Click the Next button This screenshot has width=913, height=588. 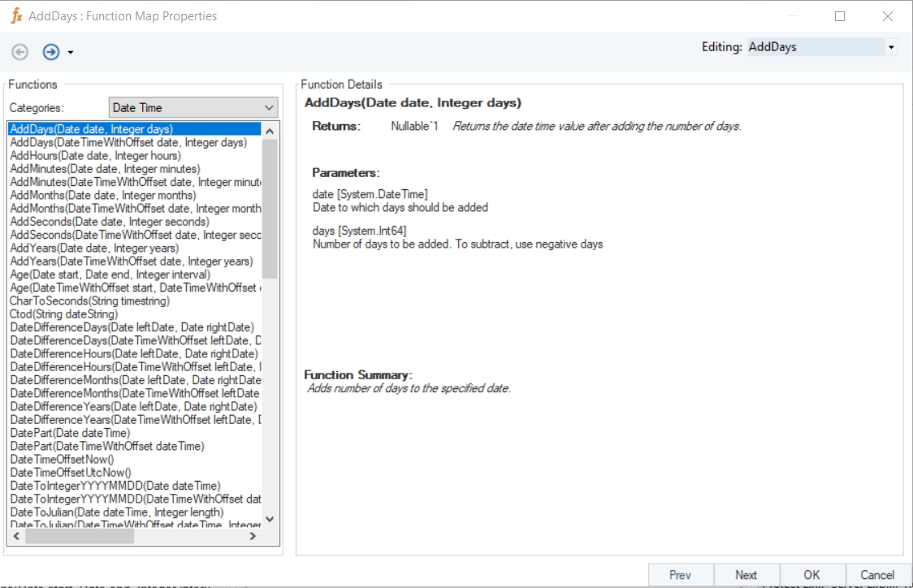[x=746, y=575]
